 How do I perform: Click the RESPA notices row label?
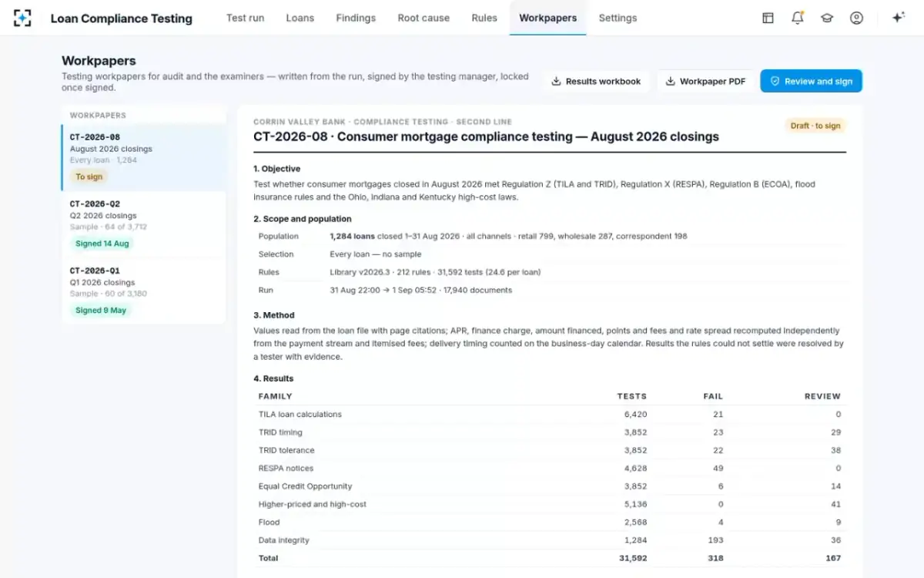(x=286, y=468)
